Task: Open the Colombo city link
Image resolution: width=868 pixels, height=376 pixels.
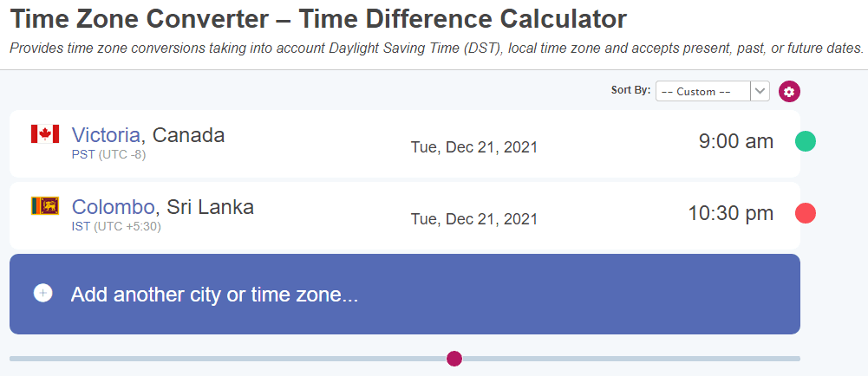Action: pos(114,207)
